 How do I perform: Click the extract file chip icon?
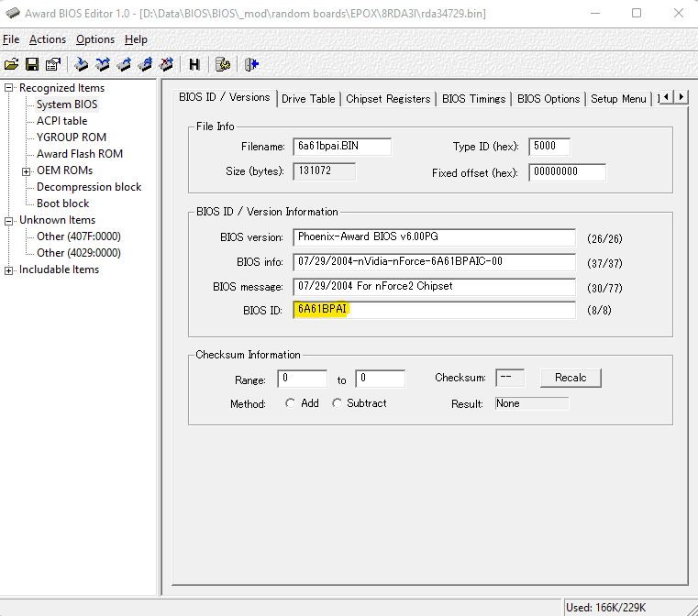124,64
